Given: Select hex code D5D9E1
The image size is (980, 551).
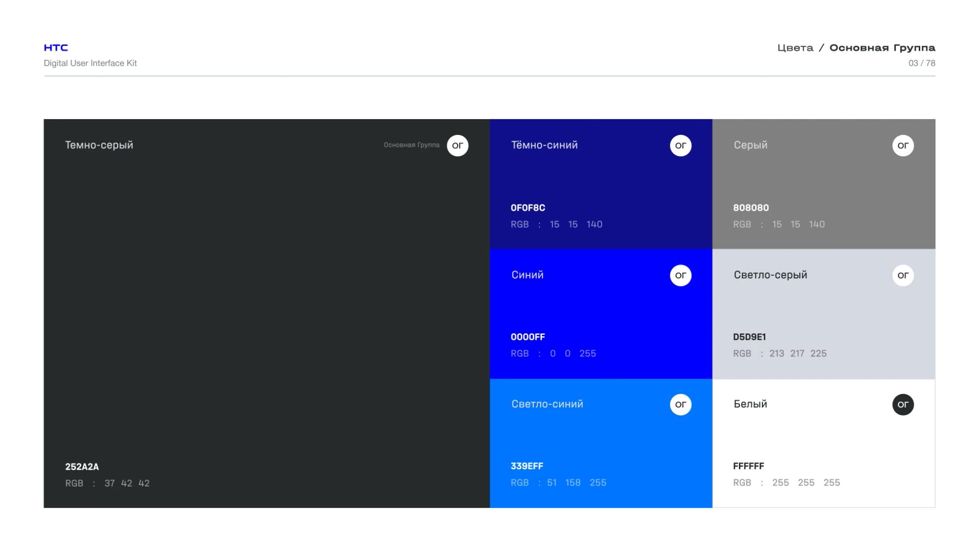Looking at the screenshot, I should 749,337.
